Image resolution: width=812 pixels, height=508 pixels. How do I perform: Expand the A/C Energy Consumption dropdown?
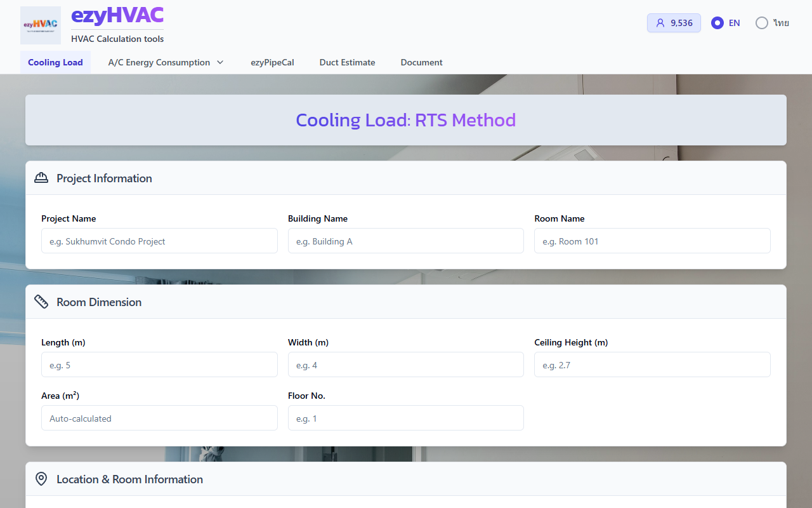point(166,62)
